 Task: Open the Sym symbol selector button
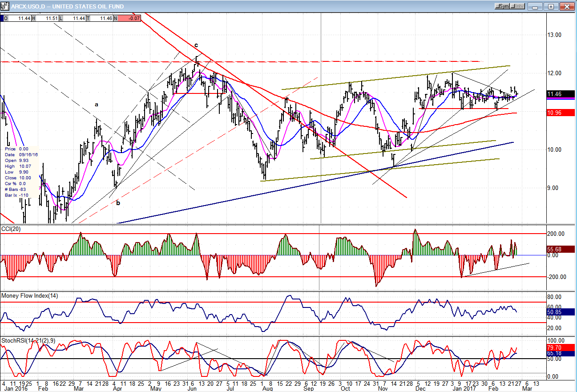[x=502, y=6]
